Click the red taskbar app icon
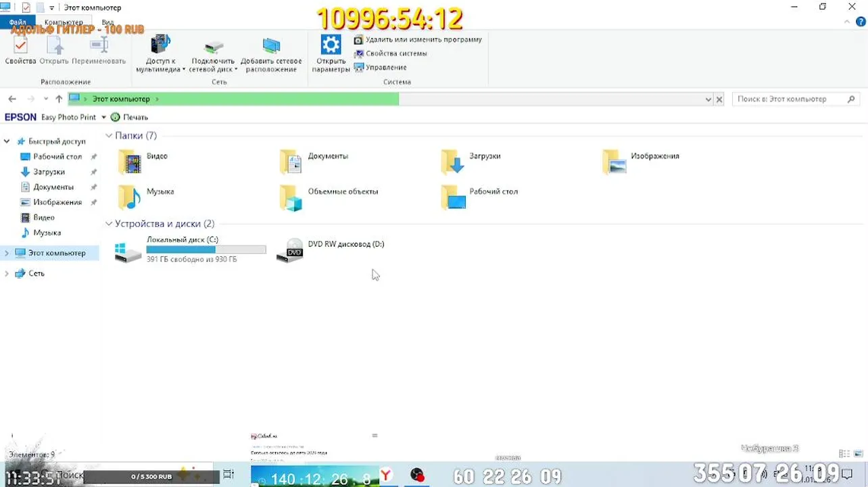The width and height of the screenshot is (868, 487). click(x=418, y=475)
